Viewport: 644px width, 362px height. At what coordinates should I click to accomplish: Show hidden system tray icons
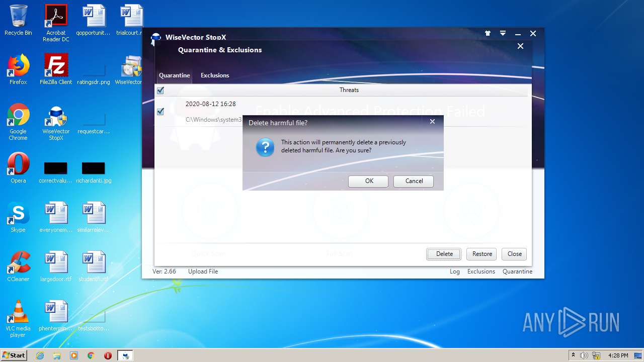pyautogui.click(x=573, y=355)
